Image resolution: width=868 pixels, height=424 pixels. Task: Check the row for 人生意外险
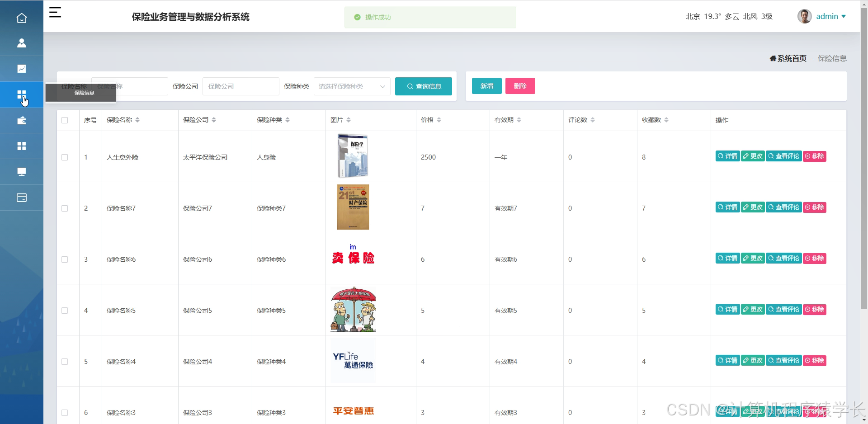point(65,157)
